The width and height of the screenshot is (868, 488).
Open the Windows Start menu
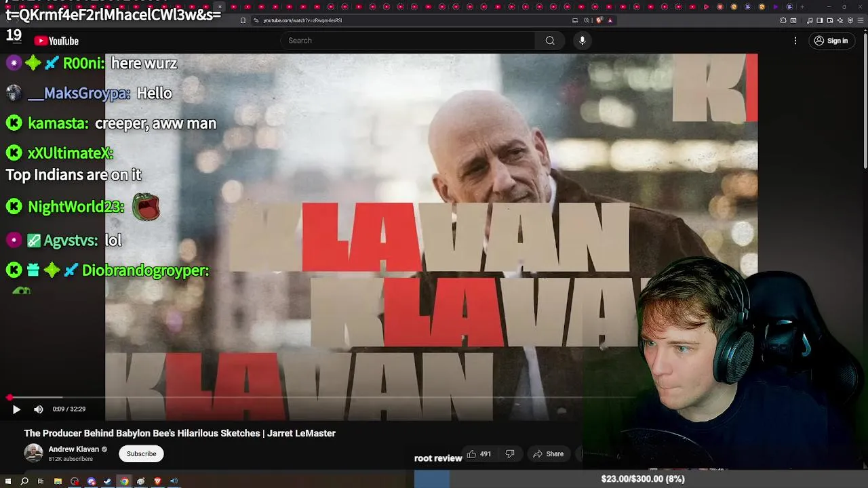pos(7,481)
